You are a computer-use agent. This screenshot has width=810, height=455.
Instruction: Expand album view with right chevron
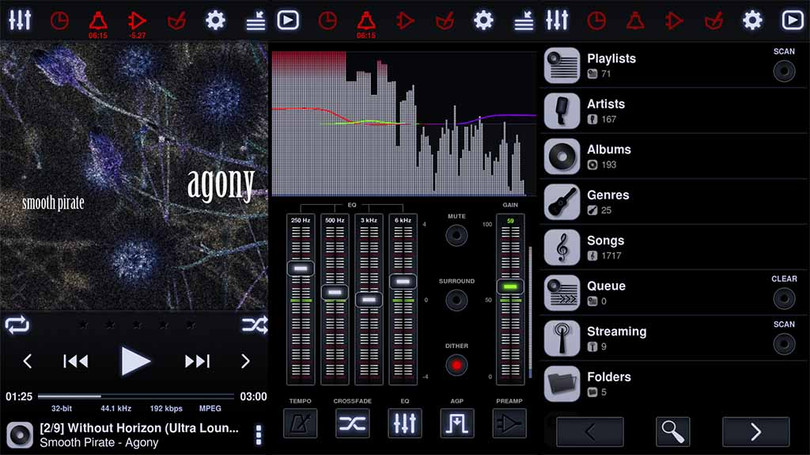[245, 361]
